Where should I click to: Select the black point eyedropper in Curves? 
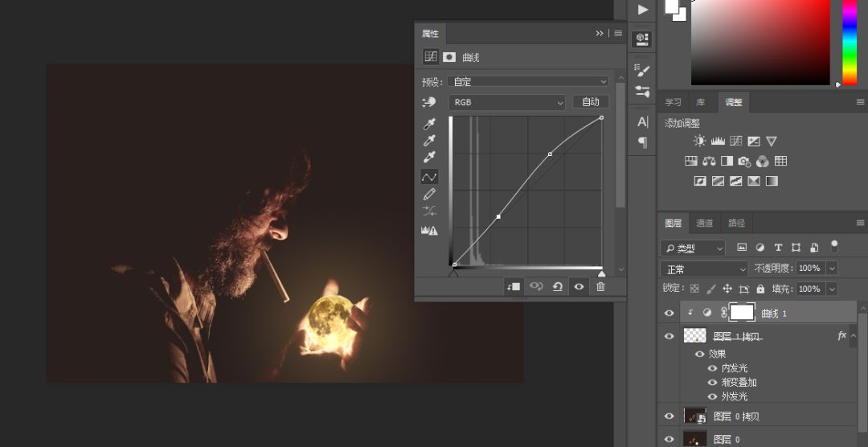(429, 124)
